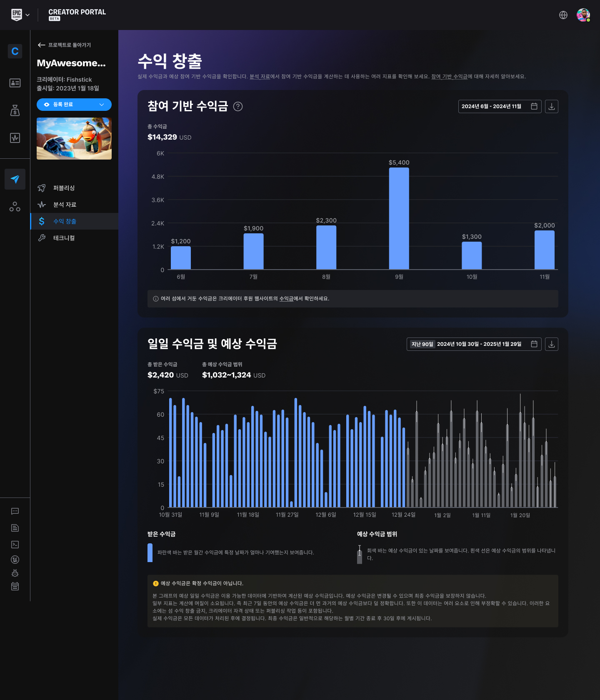The image size is (600, 700).
Task: Open the three circles groups icon
Action: pyautogui.click(x=15, y=207)
